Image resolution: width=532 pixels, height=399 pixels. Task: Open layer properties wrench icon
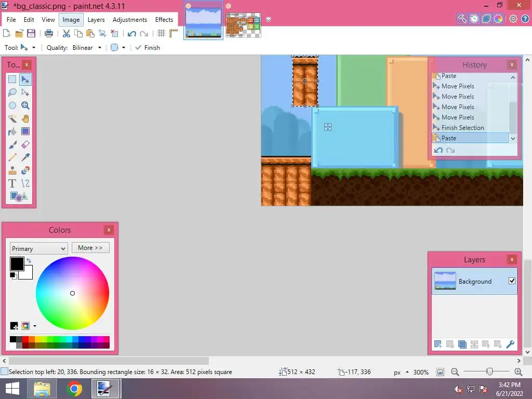pos(510,344)
